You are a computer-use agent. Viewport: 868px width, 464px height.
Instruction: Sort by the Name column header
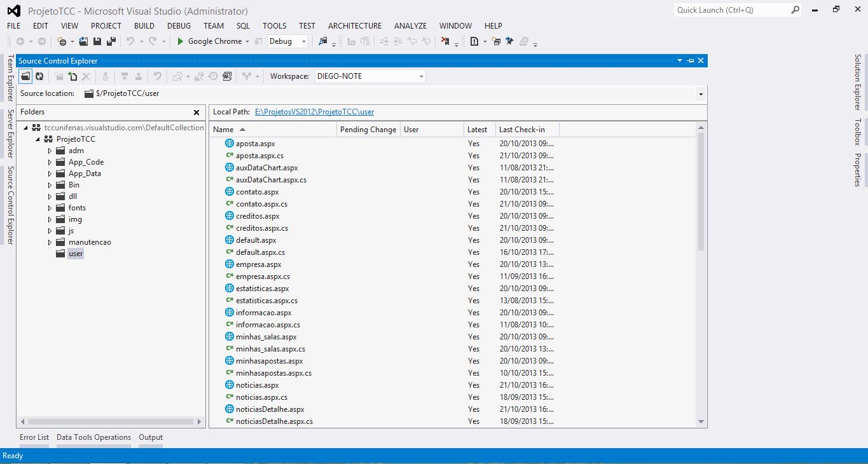[273, 130]
